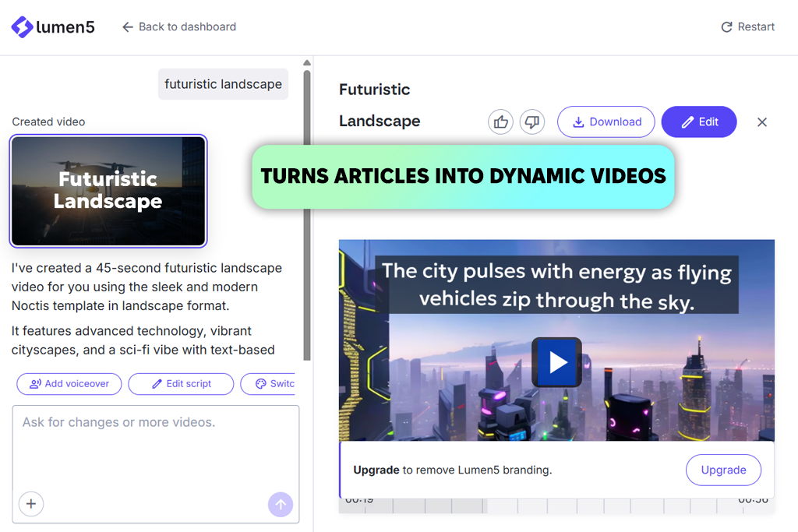Click the Switch palette chip

[x=269, y=384]
